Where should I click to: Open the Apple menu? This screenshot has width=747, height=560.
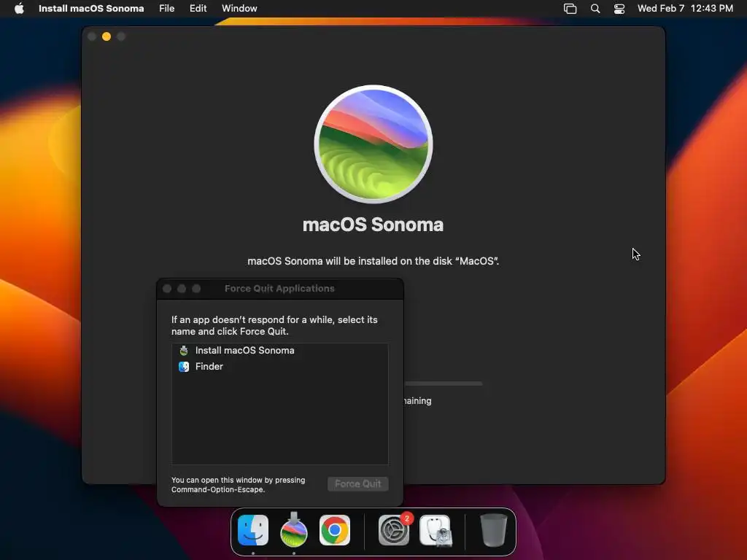tap(19, 8)
